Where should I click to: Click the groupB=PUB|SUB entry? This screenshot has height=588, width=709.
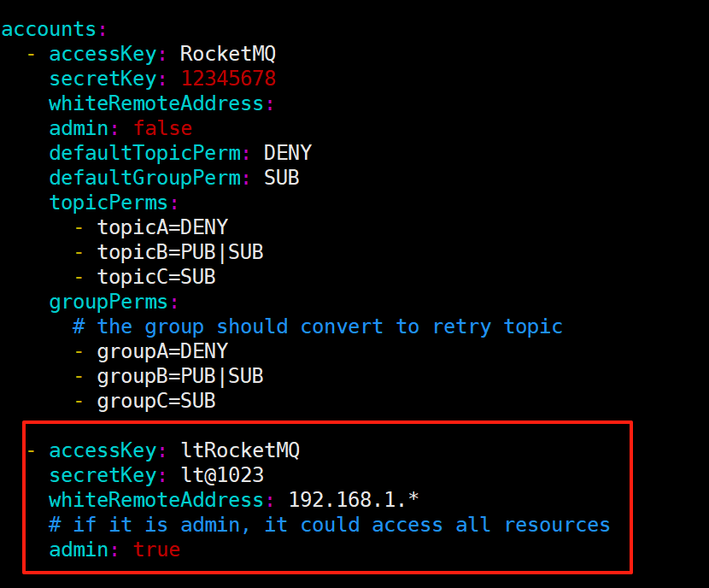tap(180, 376)
